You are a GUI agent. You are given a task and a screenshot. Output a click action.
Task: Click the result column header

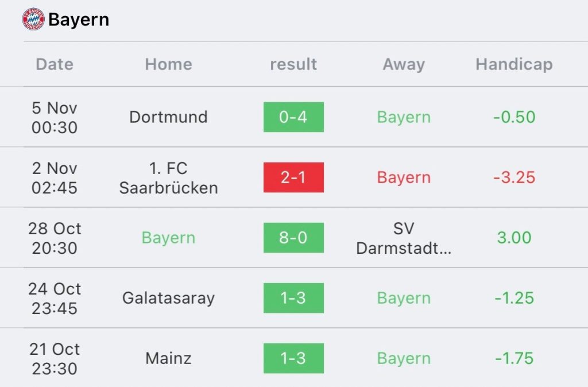click(293, 64)
